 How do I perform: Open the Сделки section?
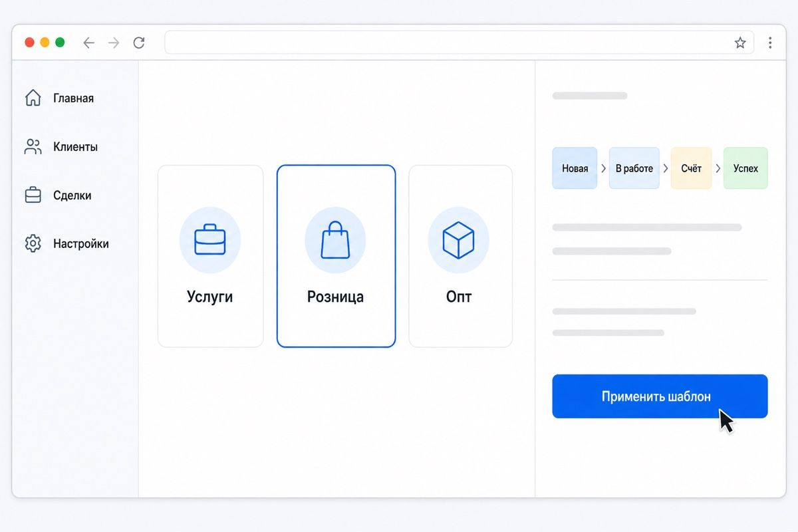click(x=72, y=196)
